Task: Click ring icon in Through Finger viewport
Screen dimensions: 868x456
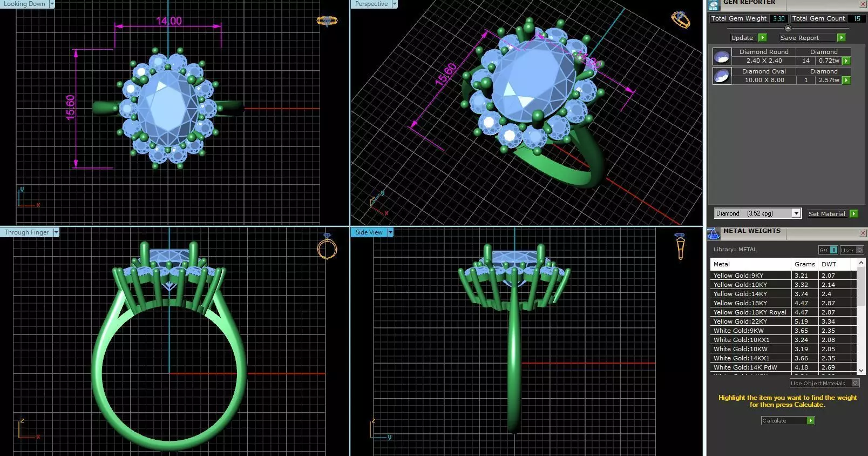Action: pos(327,247)
